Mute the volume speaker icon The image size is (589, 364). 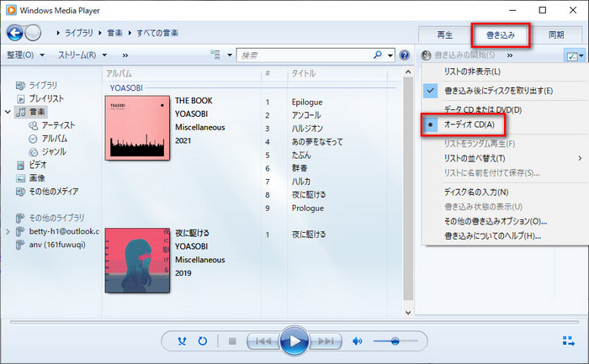[358, 341]
